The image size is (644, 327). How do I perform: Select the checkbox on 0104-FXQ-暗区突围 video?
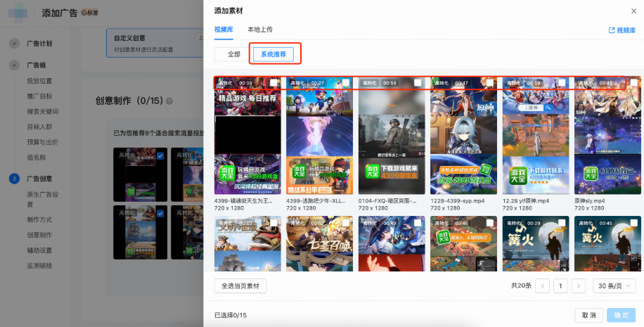pyautogui.click(x=418, y=82)
